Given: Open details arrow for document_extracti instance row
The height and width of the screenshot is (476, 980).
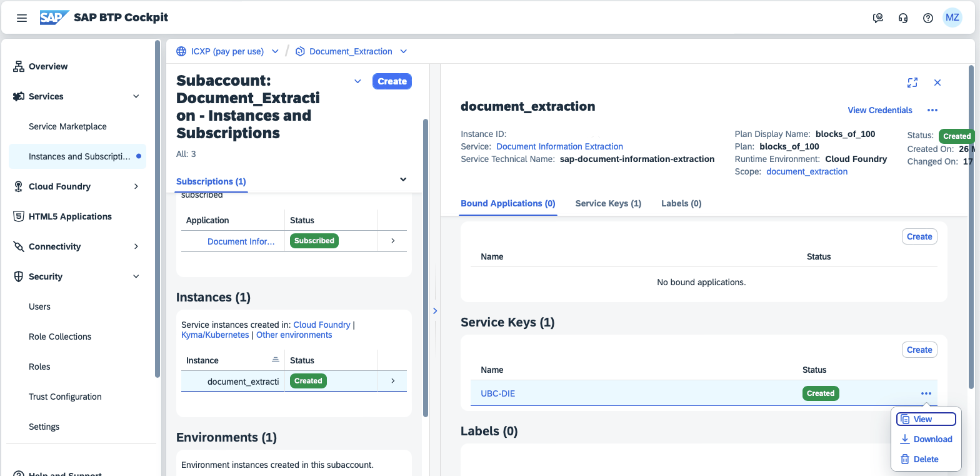Looking at the screenshot, I should [392, 381].
